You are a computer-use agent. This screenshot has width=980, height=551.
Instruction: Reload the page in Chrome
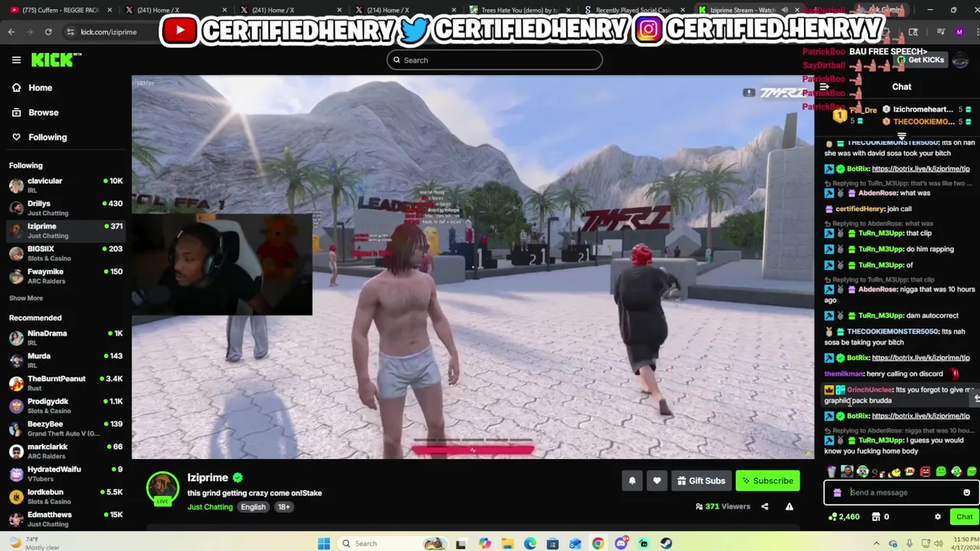[x=48, y=31]
